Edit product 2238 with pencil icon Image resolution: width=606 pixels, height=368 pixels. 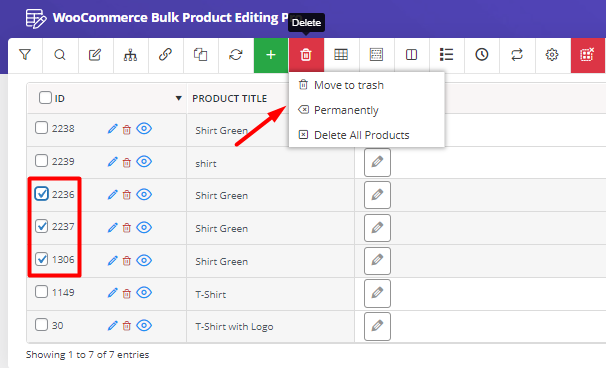[112, 129]
